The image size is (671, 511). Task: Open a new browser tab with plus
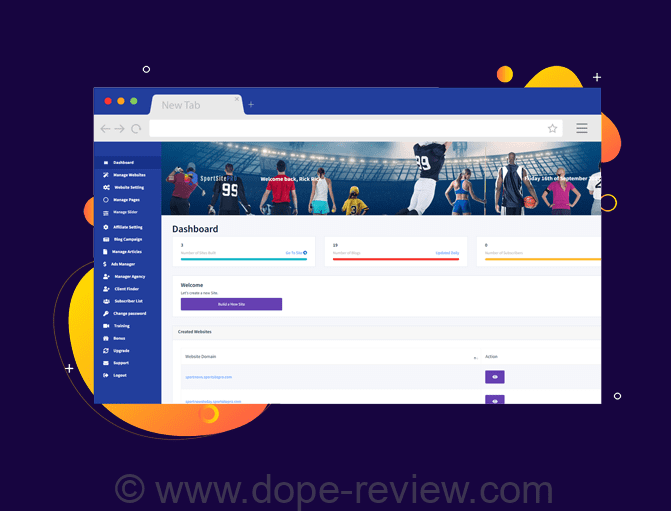coord(251,105)
